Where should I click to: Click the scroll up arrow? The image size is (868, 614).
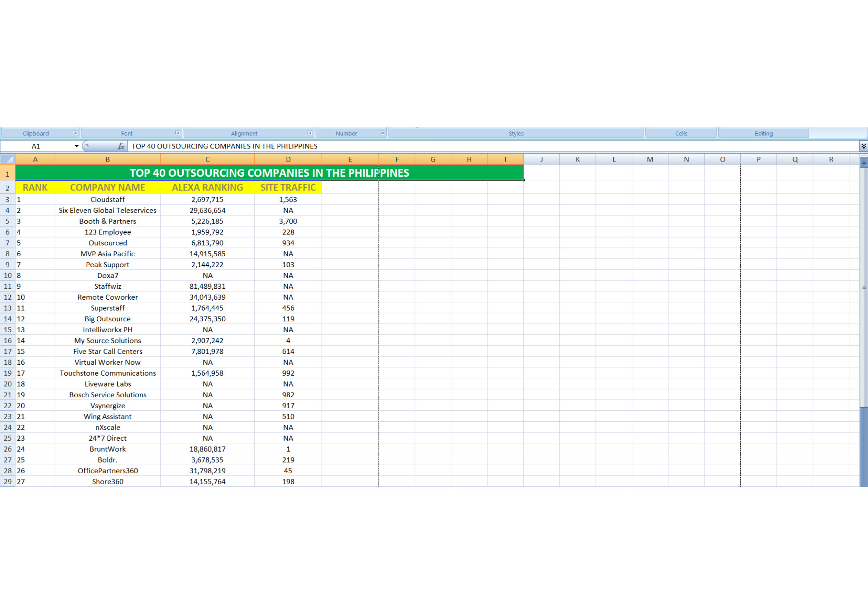(864, 162)
